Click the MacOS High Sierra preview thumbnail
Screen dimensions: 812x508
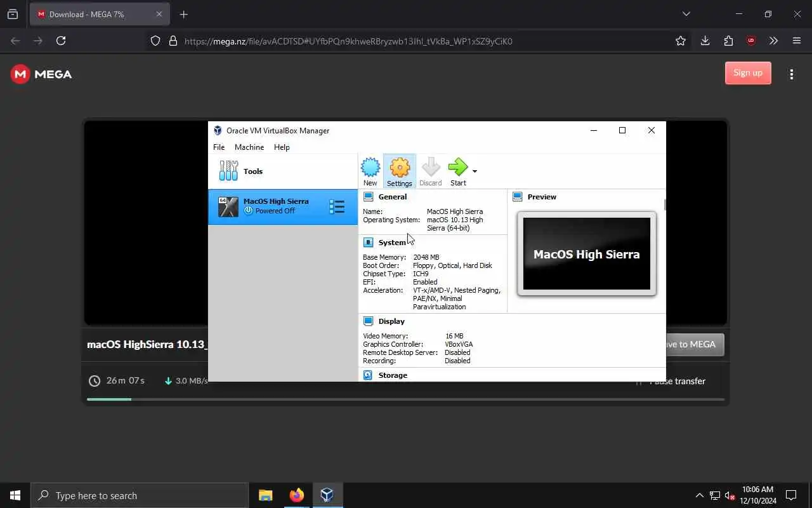click(587, 253)
